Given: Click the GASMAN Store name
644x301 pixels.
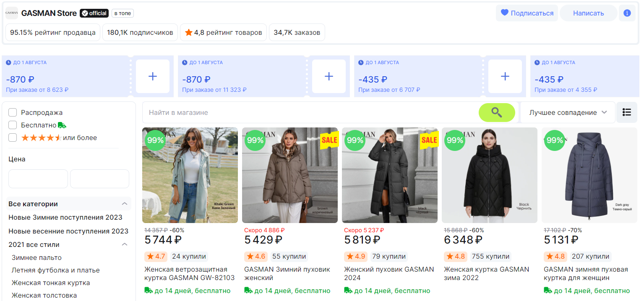Looking at the screenshot, I should tap(49, 13).
